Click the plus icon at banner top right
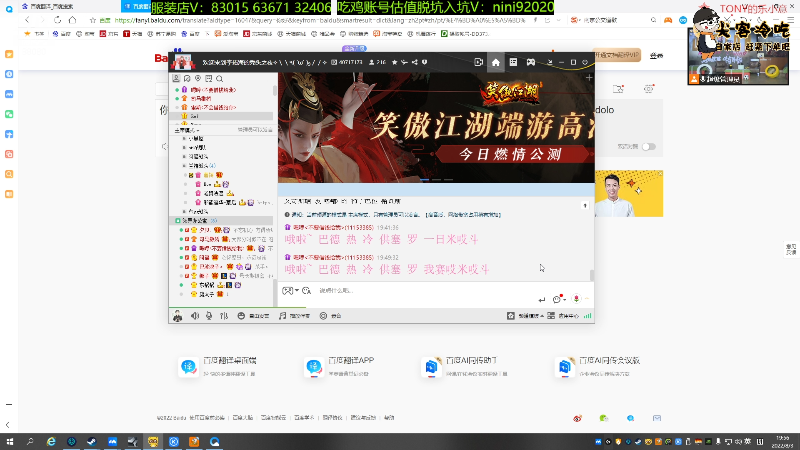Screen dimensions: 800x450 (589, 78)
